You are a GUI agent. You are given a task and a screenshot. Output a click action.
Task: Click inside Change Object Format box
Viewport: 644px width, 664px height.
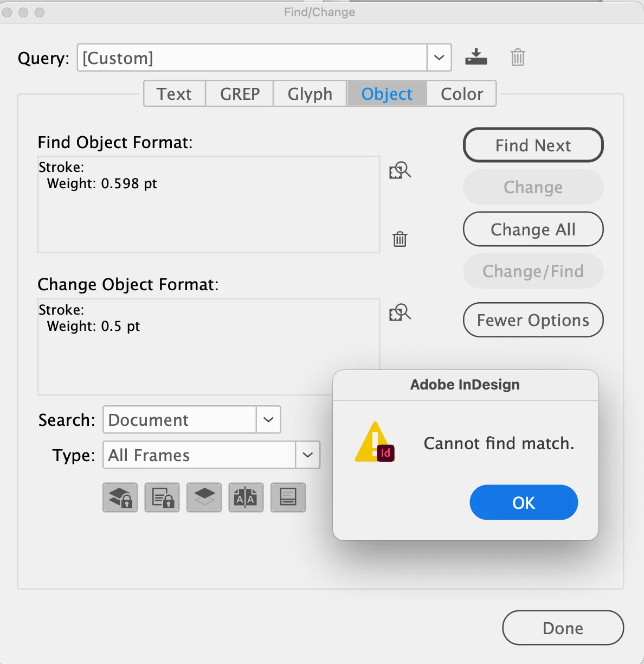click(209, 347)
